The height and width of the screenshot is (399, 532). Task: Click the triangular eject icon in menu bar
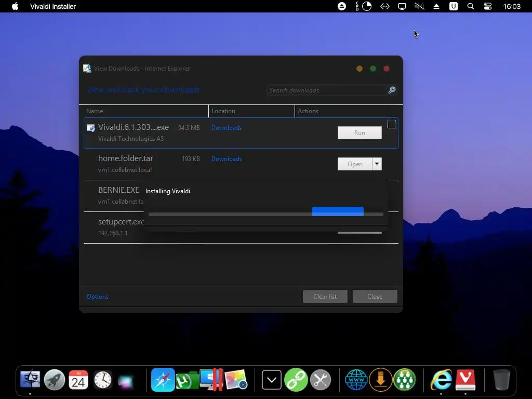(436, 6)
